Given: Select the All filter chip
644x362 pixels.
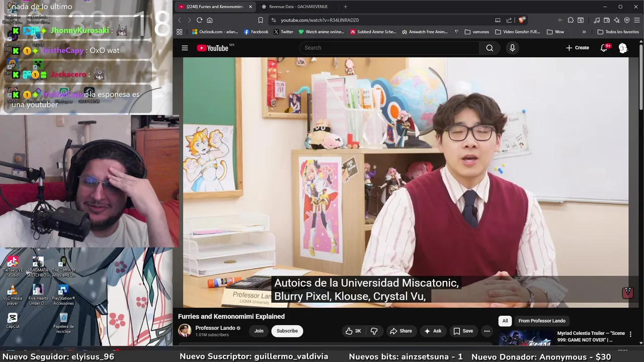Looking at the screenshot, I should [505, 321].
